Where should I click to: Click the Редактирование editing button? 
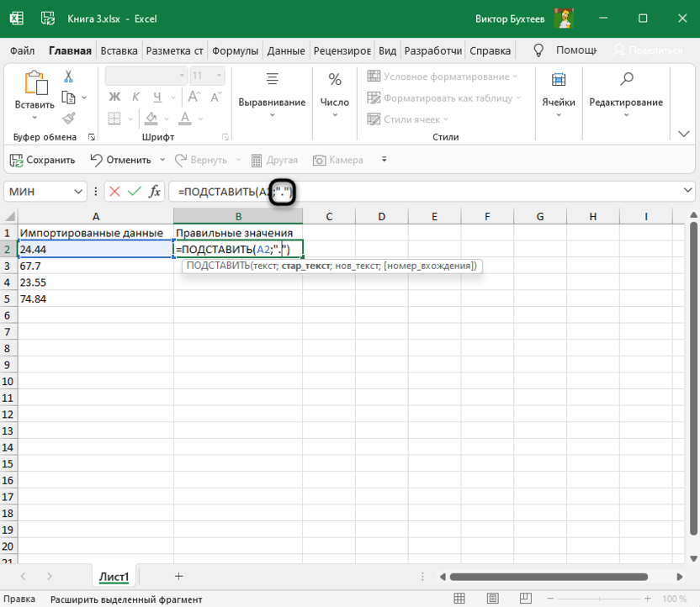pos(625,97)
